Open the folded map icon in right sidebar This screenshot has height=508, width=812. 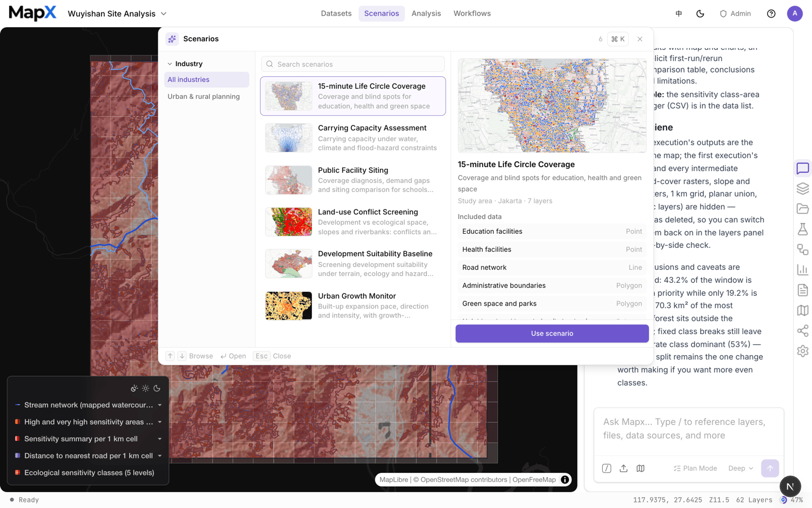point(802,310)
